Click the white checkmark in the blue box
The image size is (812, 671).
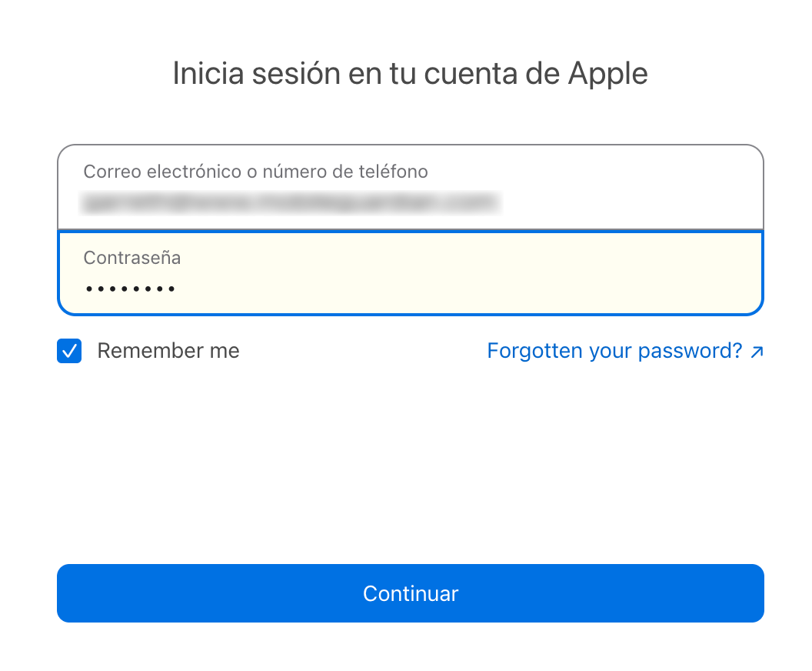pos(69,352)
